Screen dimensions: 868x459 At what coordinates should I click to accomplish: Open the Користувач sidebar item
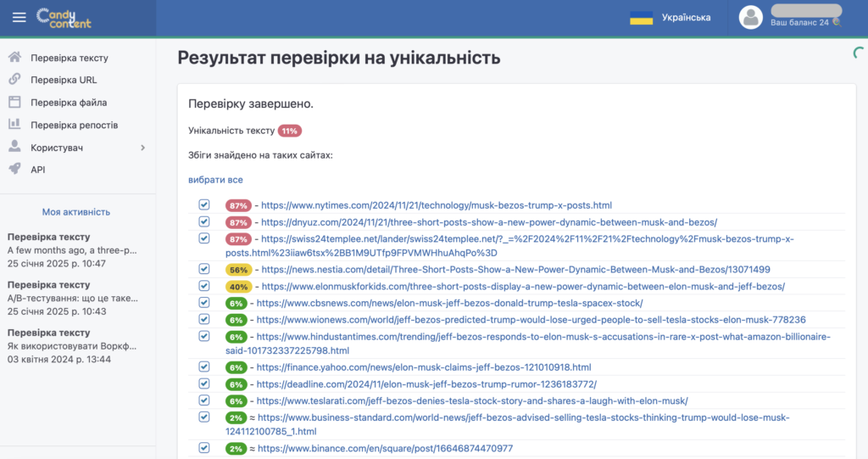(57, 148)
